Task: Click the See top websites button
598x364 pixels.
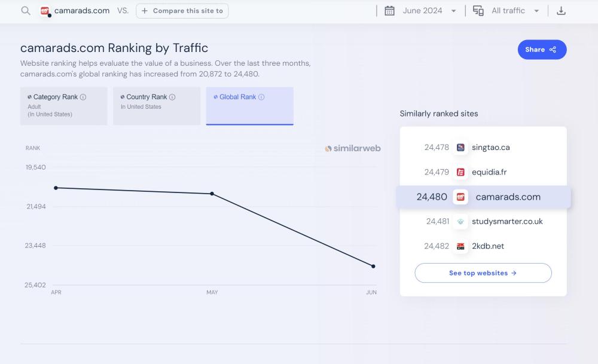Action: 483,273
